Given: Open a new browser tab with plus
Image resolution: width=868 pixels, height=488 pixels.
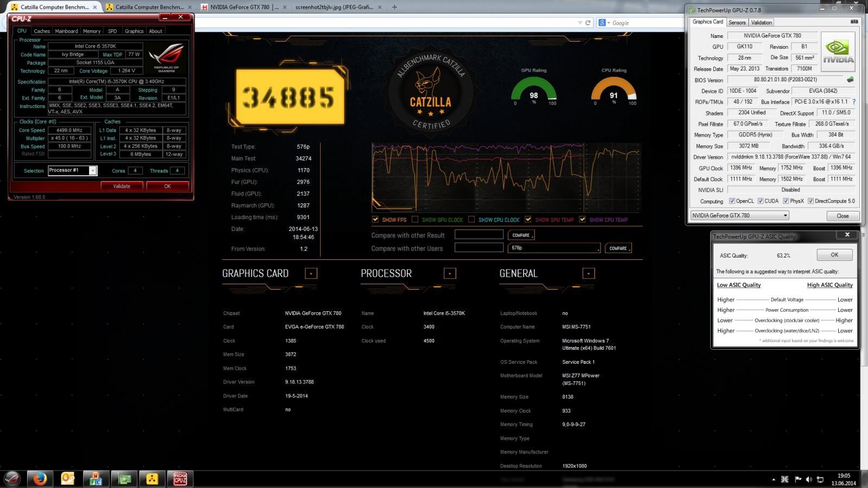Looking at the screenshot, I should (394, 7).
